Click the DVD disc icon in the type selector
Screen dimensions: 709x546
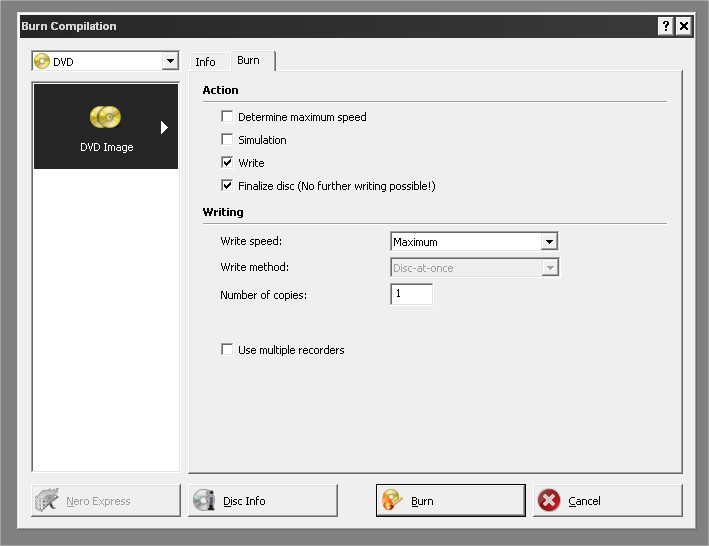(42, 61)
